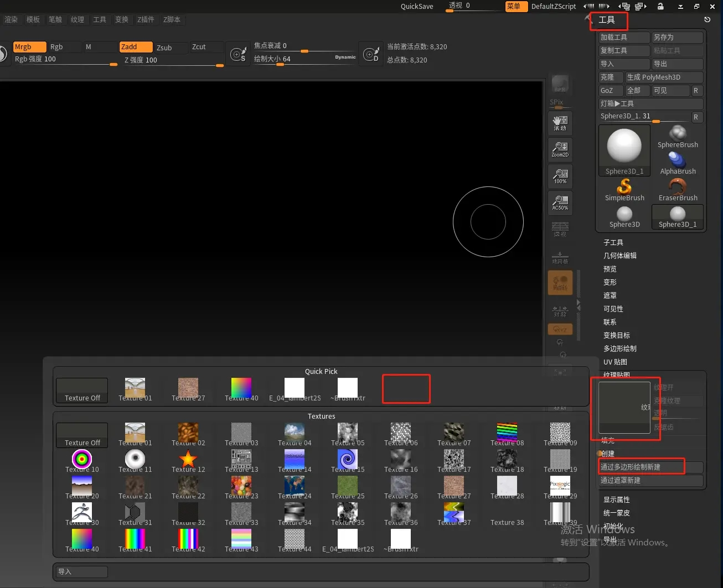Open the 变换 menu
The height and width of the screenshot is (588, 723).
coord(122,19)
